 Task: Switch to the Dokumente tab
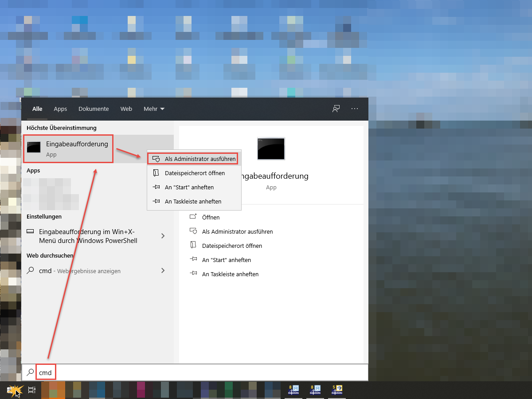pos(94,109)
